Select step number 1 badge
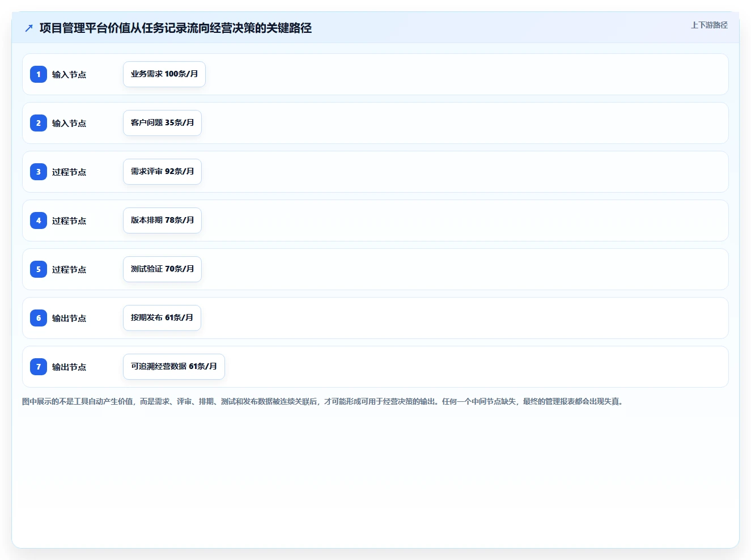The height and width of the screenshot is (560, 751). [39, 74]
